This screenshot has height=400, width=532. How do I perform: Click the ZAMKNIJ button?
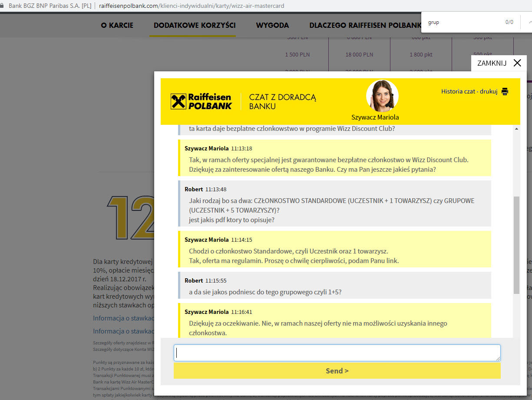tap(499, 63)
